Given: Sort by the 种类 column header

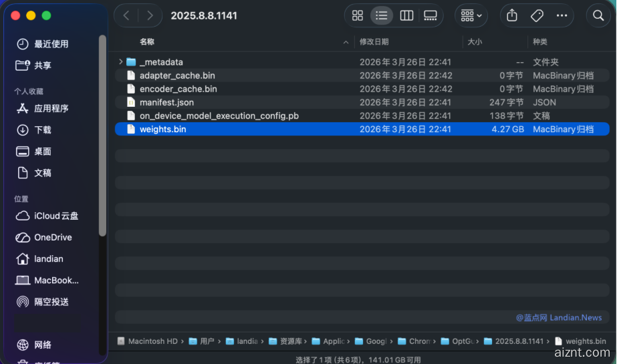Looking at the screenshot, I should 540,41.
